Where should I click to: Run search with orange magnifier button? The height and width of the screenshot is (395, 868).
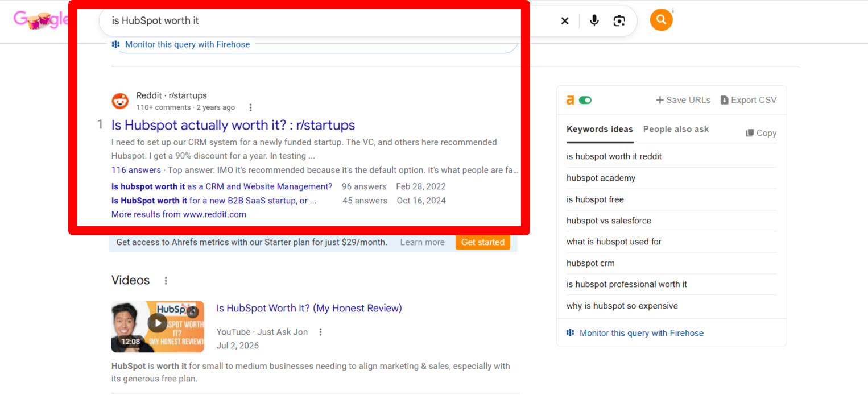pyautogui.click(x=661, y=20)
